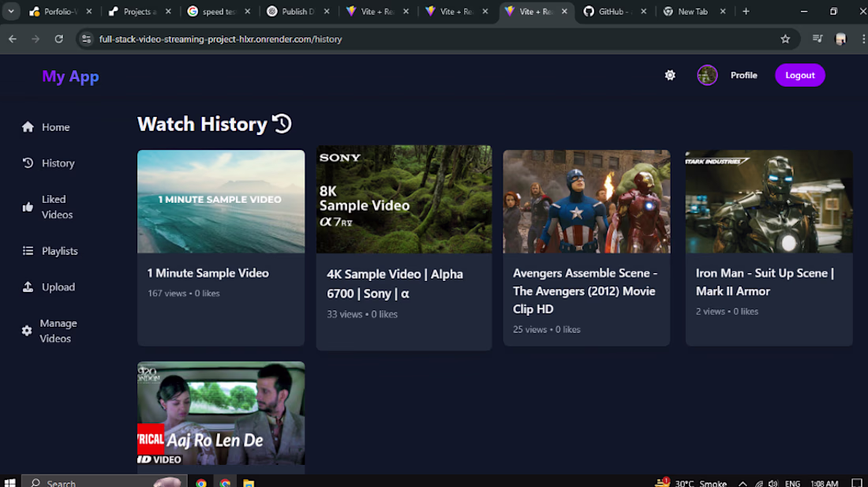Open the 1 Minute Sample Video thumbnail
Image resolution: width=868 pixels, height=487 pixels.
221,201
